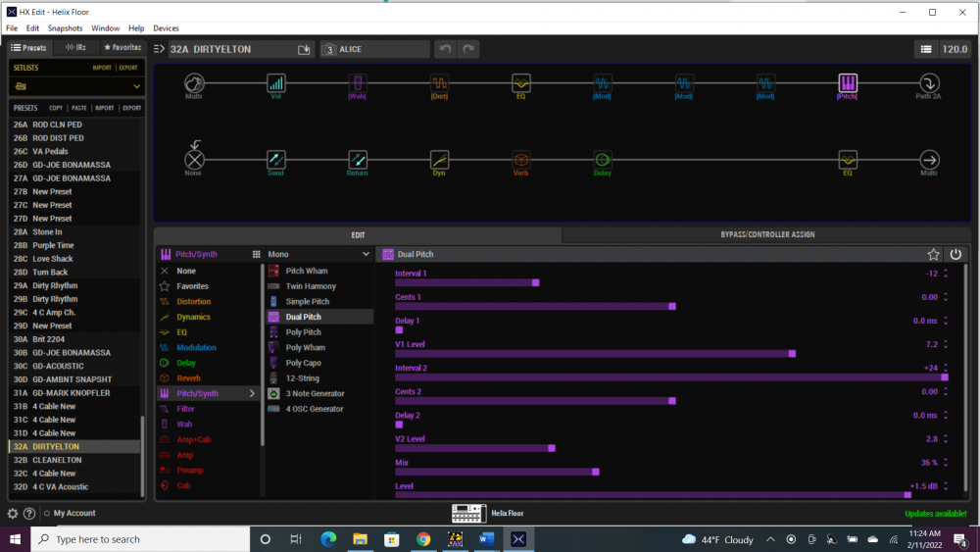Click the Dyn block on lower path
The height and width of the screenshot is (552, 980).
[439, 160]
